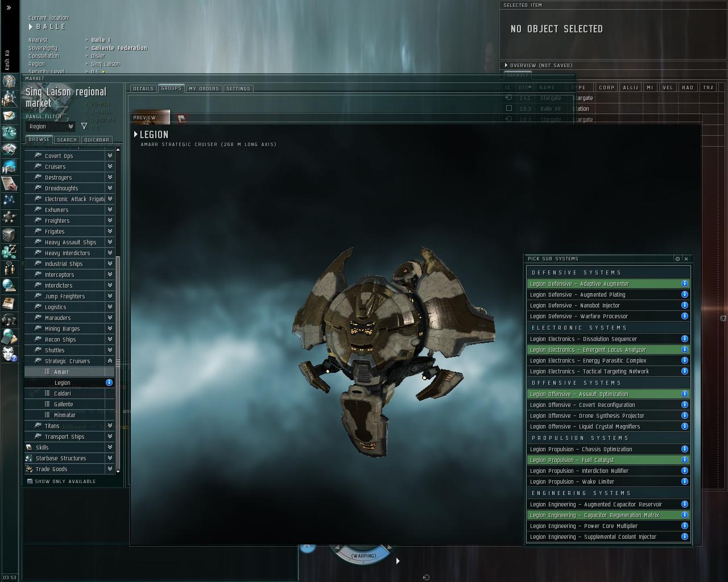The height and width of the screenshot is (582, 728).
Task: Click the market tree scroll-down arrow
Action: pos(118,472)
